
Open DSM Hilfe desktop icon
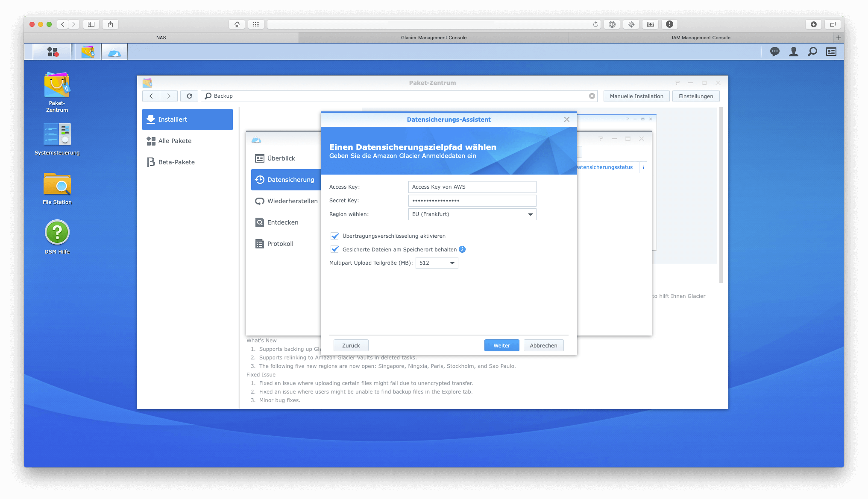pos(57,237)
